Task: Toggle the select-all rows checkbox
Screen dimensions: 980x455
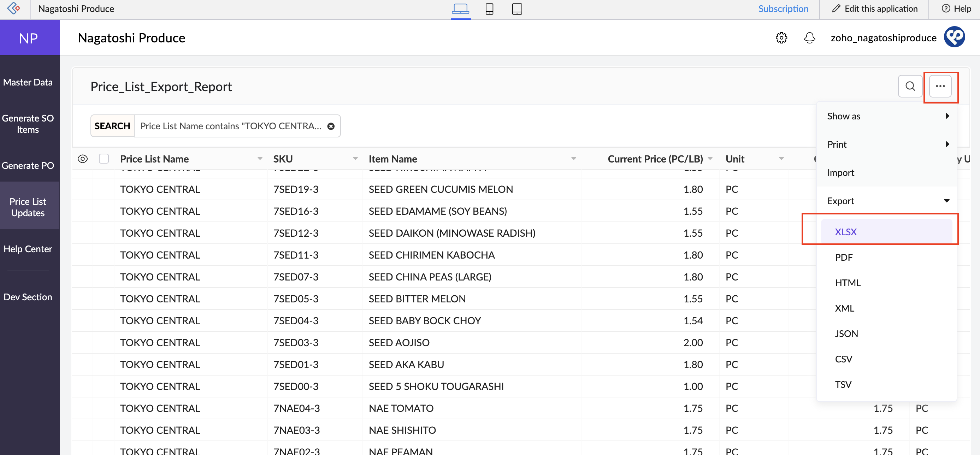Action: tap(104, 159)
